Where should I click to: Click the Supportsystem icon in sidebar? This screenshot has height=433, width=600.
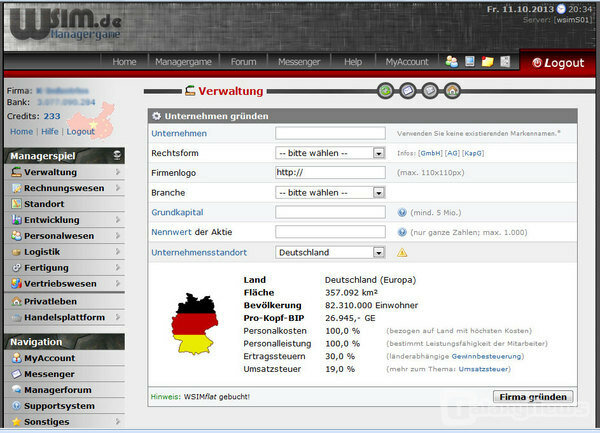16,406
